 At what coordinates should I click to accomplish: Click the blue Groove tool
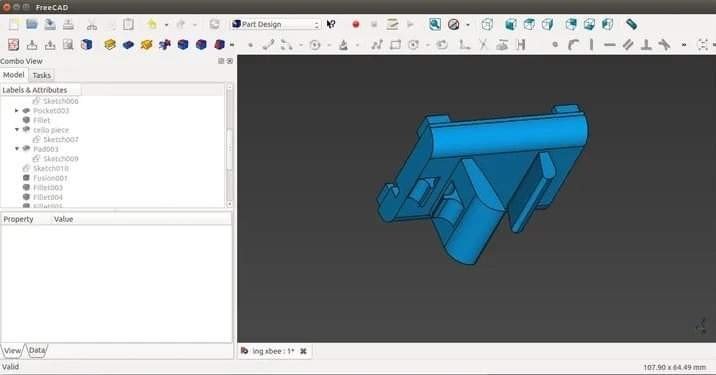[x=165, y=45]
